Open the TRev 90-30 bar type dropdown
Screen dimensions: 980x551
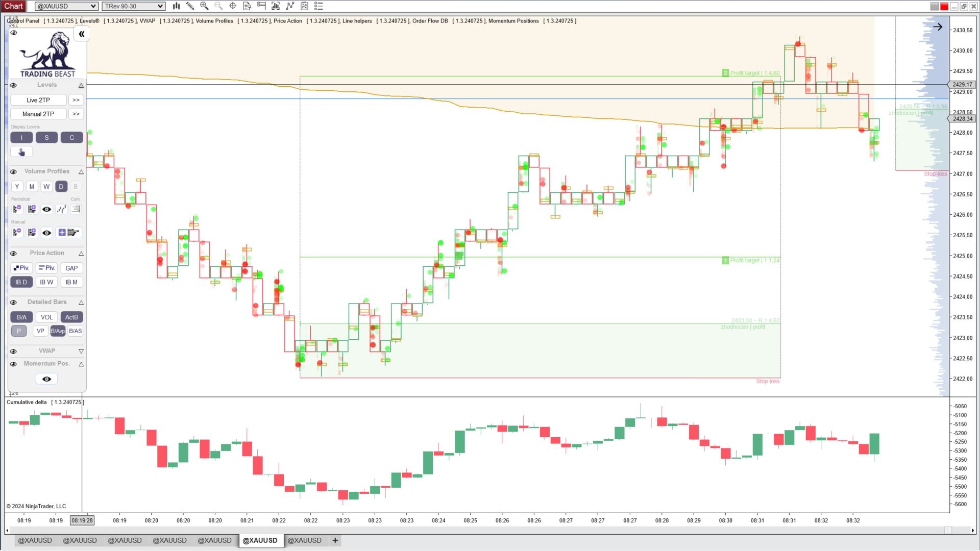(x=133, y=6)
